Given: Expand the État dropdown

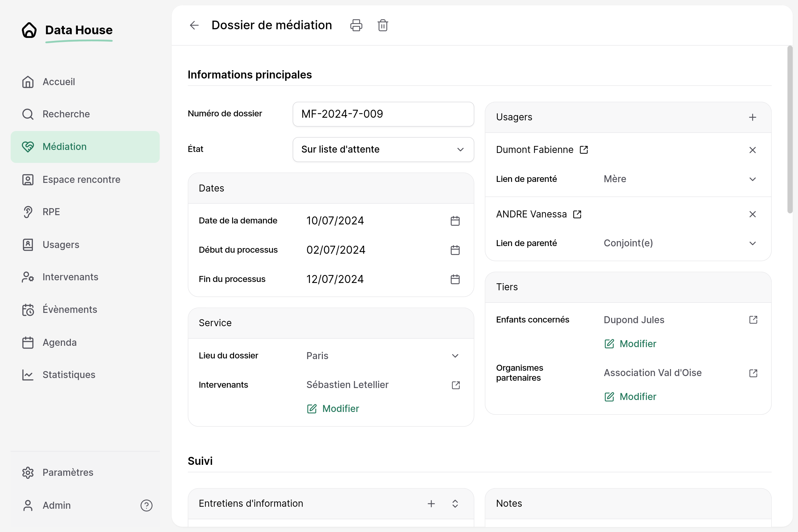Looking at the screenshot, I should coord(383,150).
